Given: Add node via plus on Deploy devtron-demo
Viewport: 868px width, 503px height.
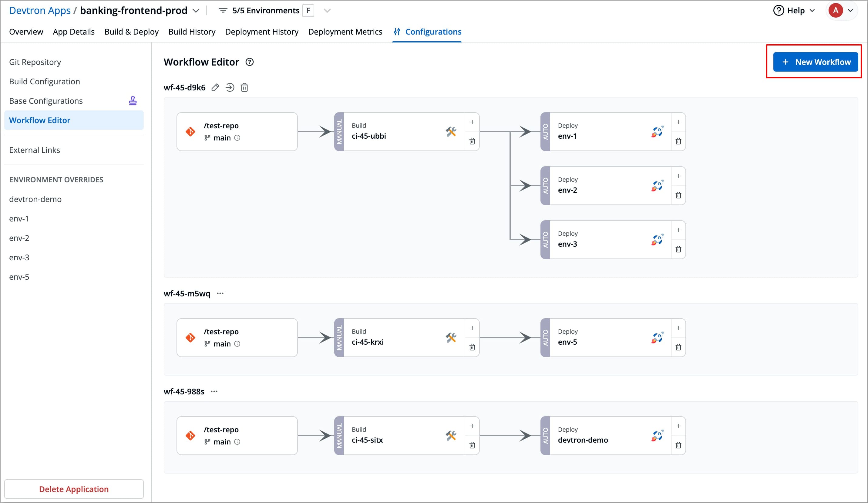Looking at the screenshot, I should pyautogui.click(x=678, y=425).
